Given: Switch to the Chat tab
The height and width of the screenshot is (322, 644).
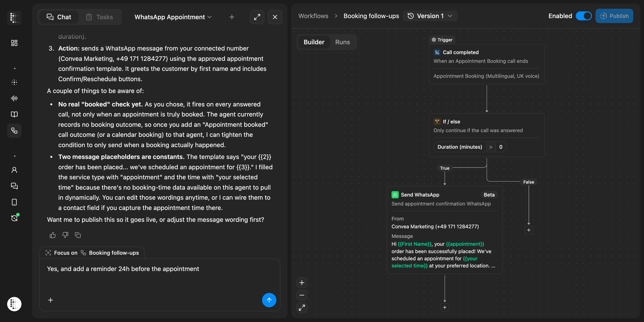Looking at the screenshot, I should click(59, 17).
